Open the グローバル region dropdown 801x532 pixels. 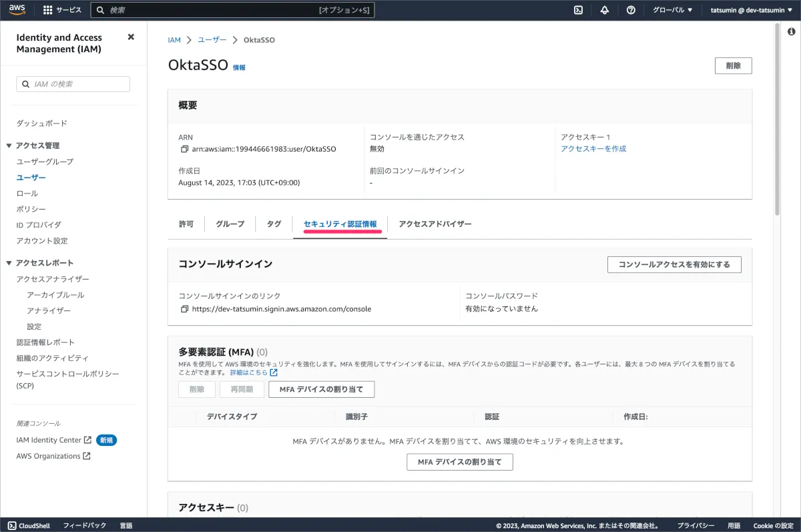click(x=672, y=10)
